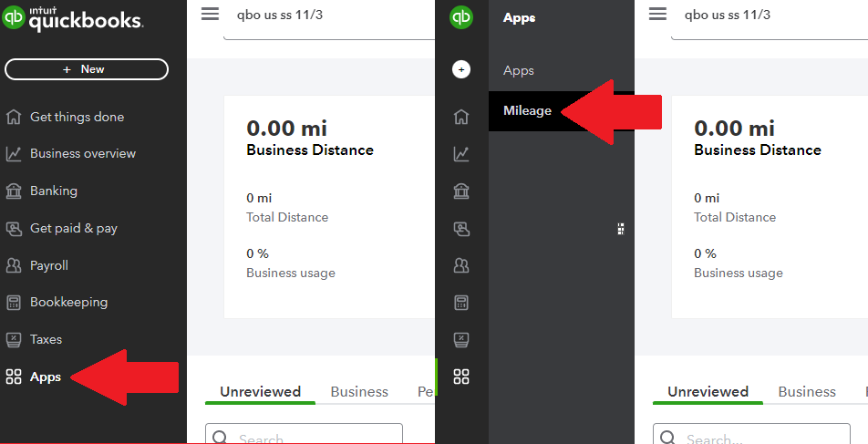Click the bold Apps header of flyout

[x=520, y=18]
